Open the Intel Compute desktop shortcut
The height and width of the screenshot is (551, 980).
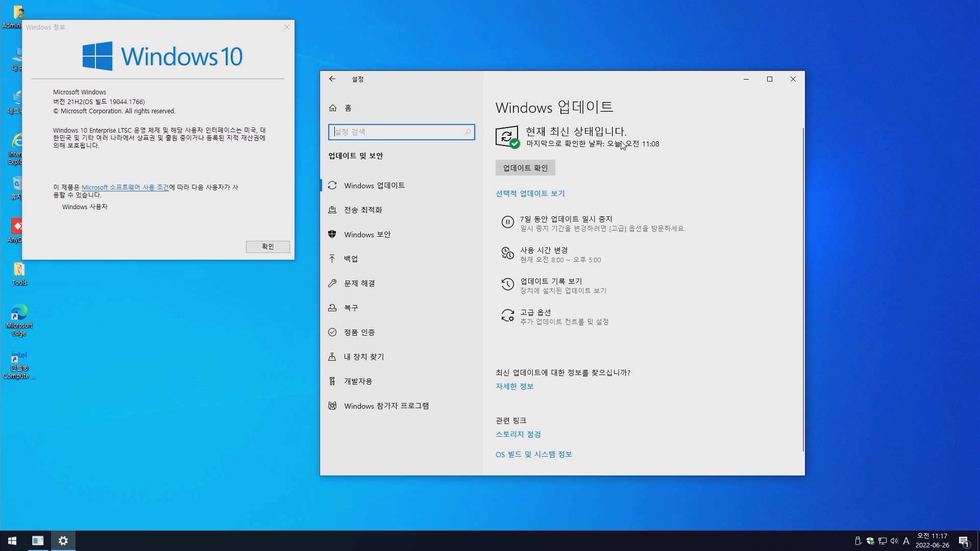19,365
